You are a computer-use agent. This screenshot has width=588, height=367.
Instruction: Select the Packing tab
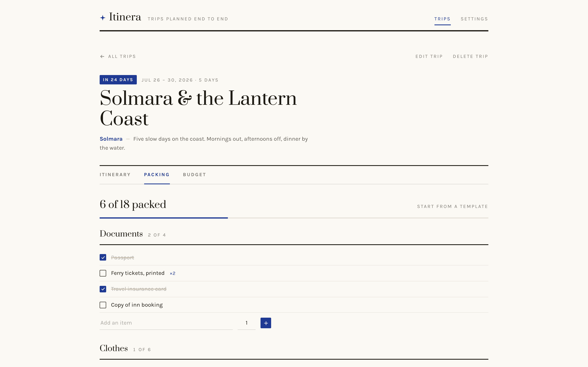157,175
